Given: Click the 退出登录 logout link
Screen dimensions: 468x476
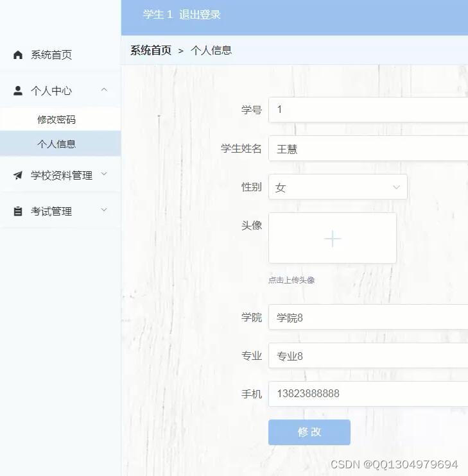Looking at the screenshot, I should (x=200, y=15).
